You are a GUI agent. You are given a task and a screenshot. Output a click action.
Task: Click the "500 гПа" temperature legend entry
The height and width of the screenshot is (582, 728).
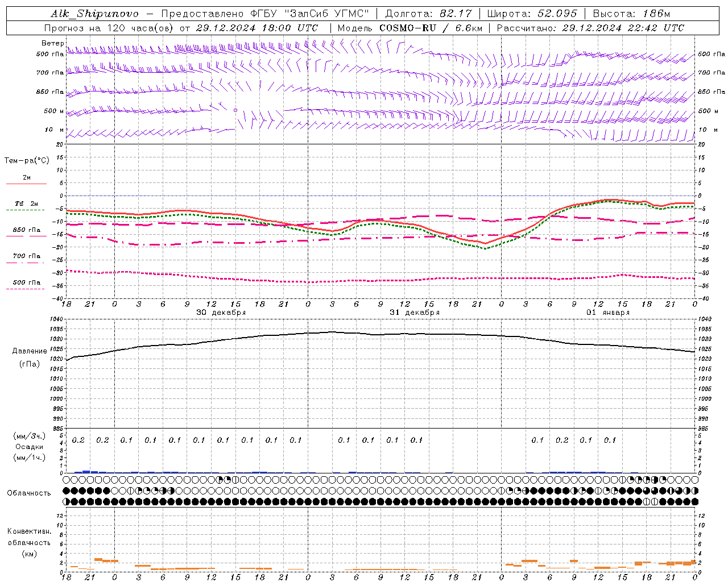[x=27, y=282]
